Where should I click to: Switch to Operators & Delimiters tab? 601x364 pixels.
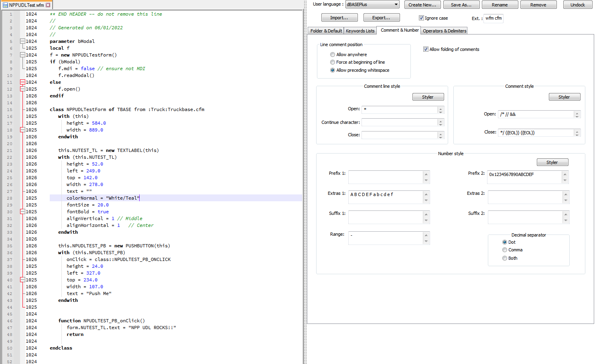(445, 31)
